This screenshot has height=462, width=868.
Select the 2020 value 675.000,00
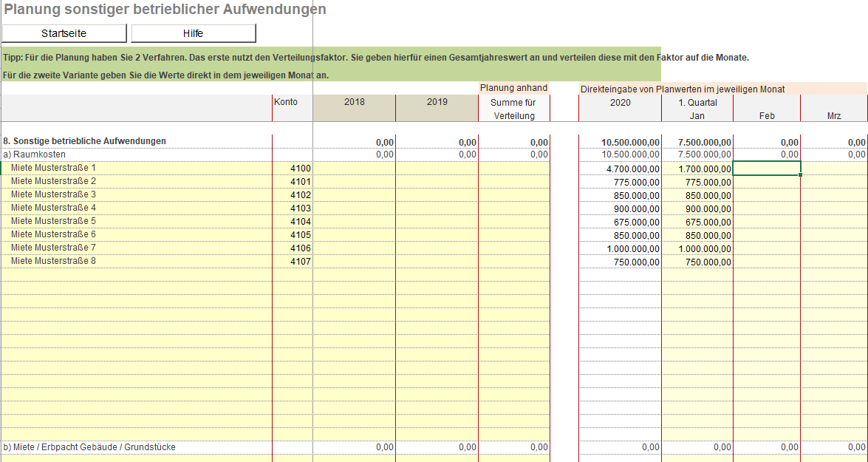(637, 222)
